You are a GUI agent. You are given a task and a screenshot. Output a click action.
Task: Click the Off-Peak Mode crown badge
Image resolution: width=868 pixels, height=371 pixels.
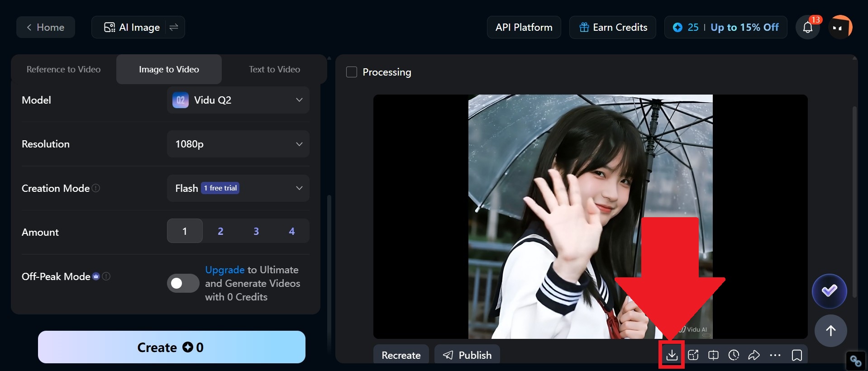click(x=96, y=276)
